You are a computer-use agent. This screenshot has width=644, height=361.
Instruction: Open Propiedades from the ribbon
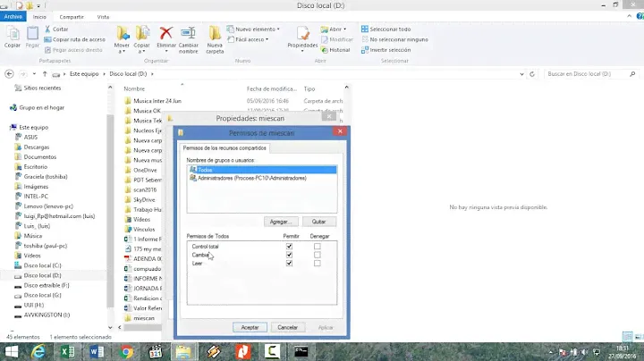tap(302, 36)
